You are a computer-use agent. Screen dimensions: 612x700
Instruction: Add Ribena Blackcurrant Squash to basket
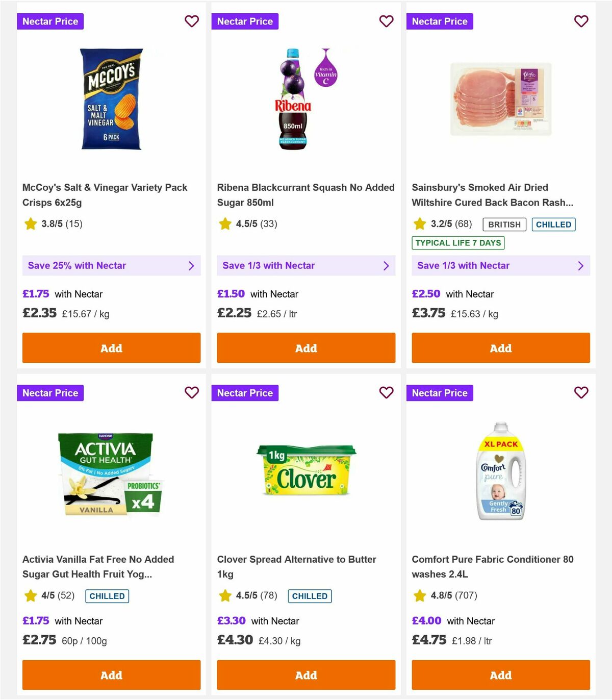click(x=306, y=348)
